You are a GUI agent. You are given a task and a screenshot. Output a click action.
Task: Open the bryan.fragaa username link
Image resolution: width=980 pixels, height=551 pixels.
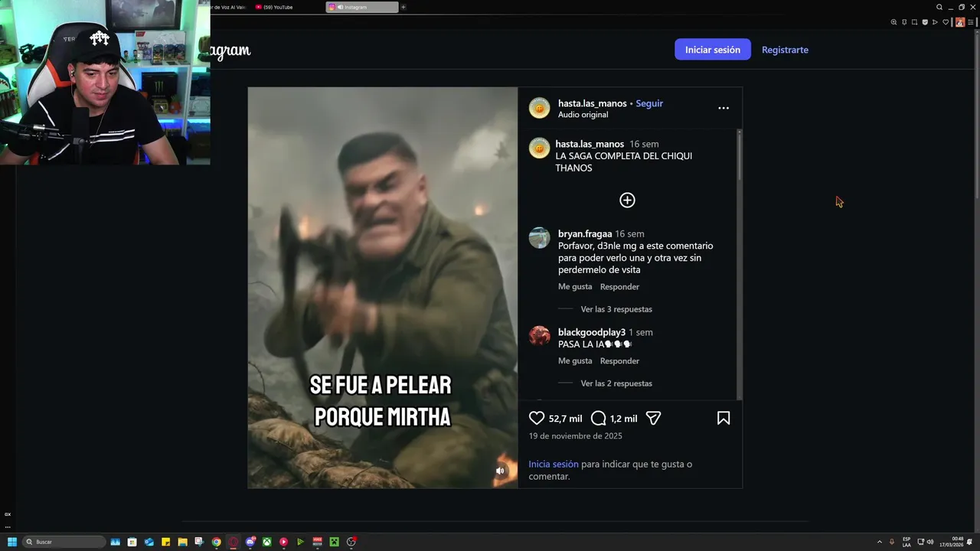[585, 233]
